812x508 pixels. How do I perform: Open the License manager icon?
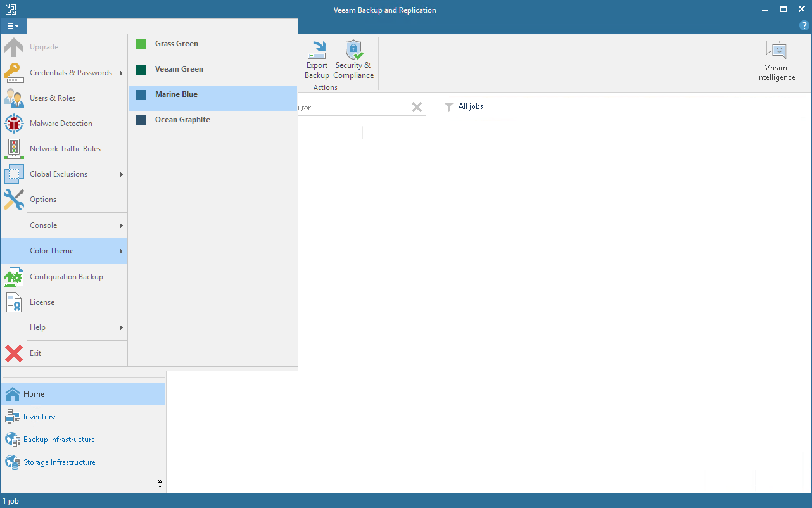click(x=13, y=302)
